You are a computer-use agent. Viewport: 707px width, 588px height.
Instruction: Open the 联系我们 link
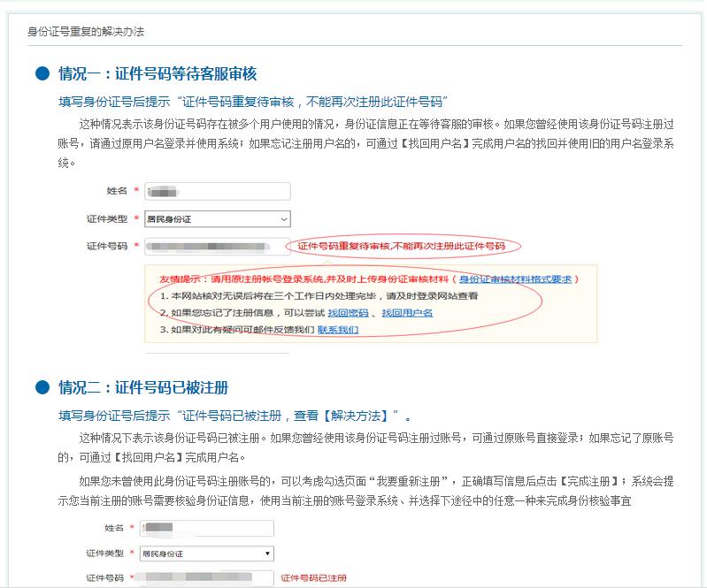pyautogui.click(x=338, y=330)
